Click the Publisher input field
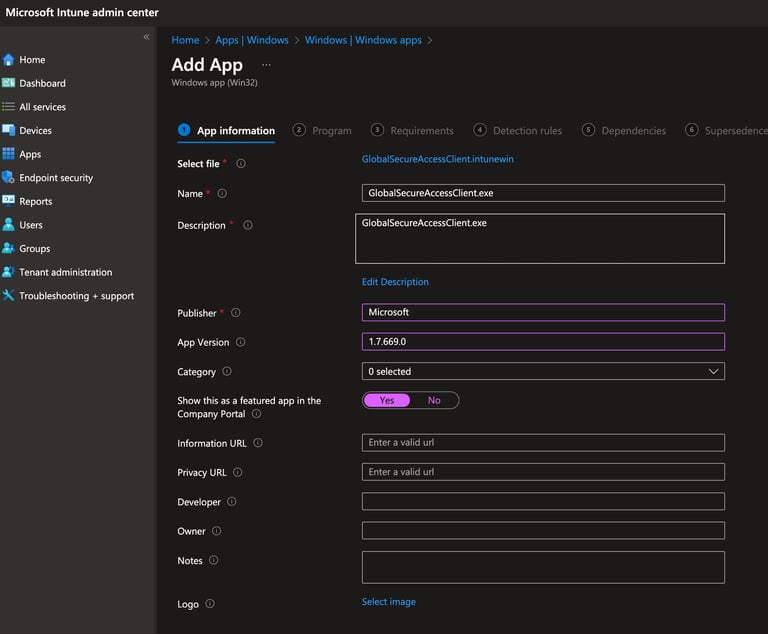768x634 pixels. pyautogui.click(x=543, y=313)
